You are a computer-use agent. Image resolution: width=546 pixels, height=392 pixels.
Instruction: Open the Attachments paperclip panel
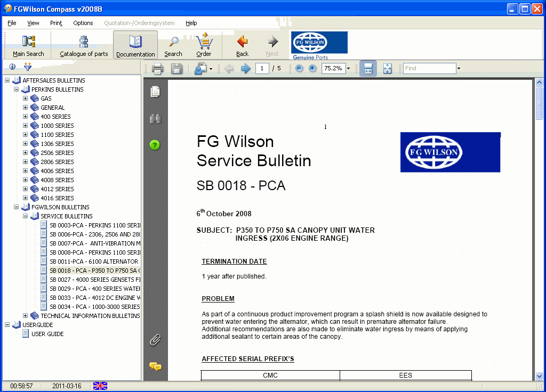click(155, 340)
